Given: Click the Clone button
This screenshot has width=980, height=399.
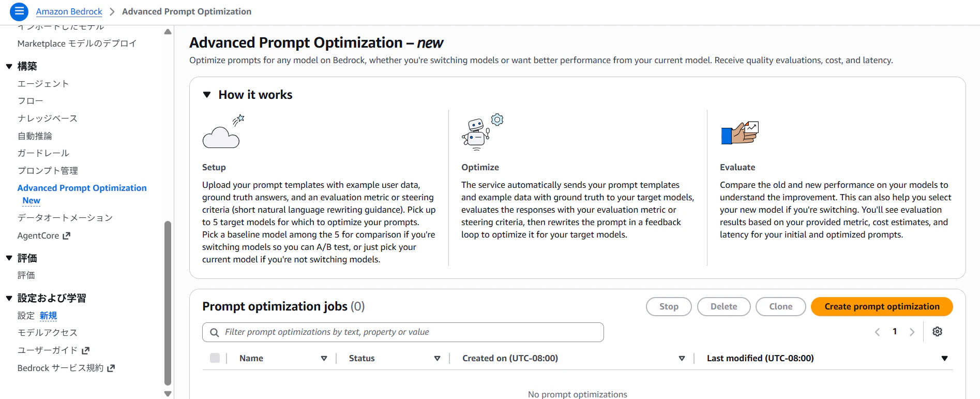Looking at the screenshot, I should [x=780, y=306].
